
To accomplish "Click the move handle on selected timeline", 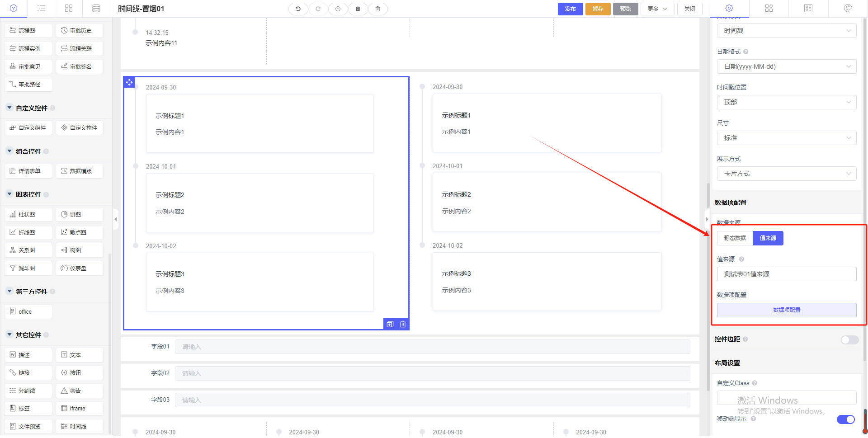I will [129, 82].
